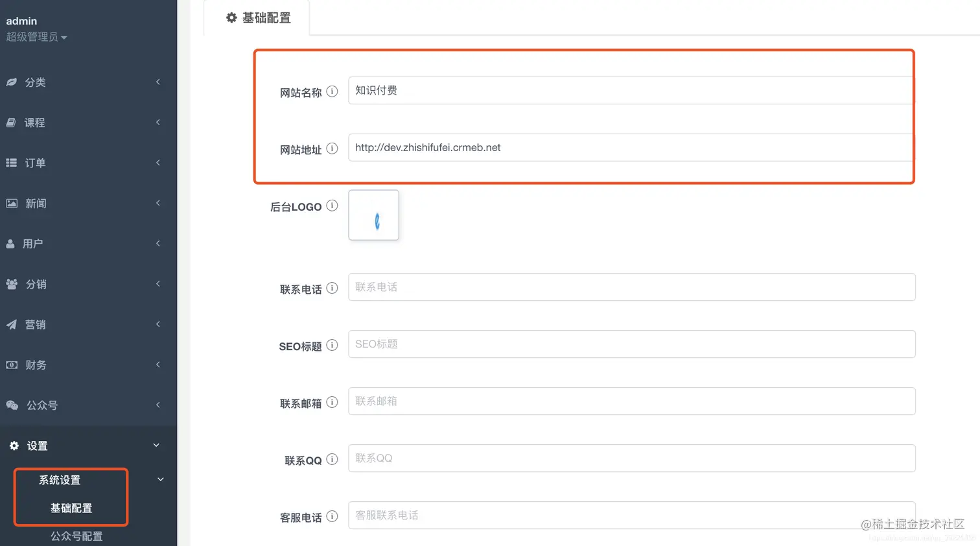
Task: Open the 用户 sidebar menu
Action: [88, 244]
